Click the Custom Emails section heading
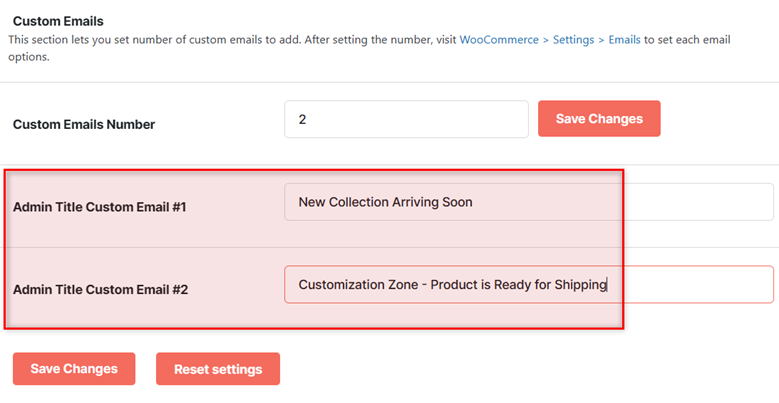Viewport: 779px width, 403px height. coord(58,21)
